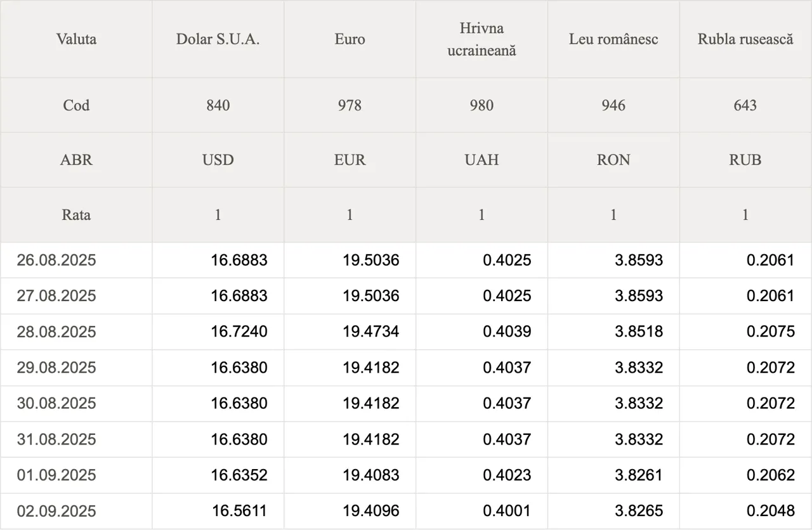
Task: Select the Rubla rusească column header
Action: click(x=745, y=39)
